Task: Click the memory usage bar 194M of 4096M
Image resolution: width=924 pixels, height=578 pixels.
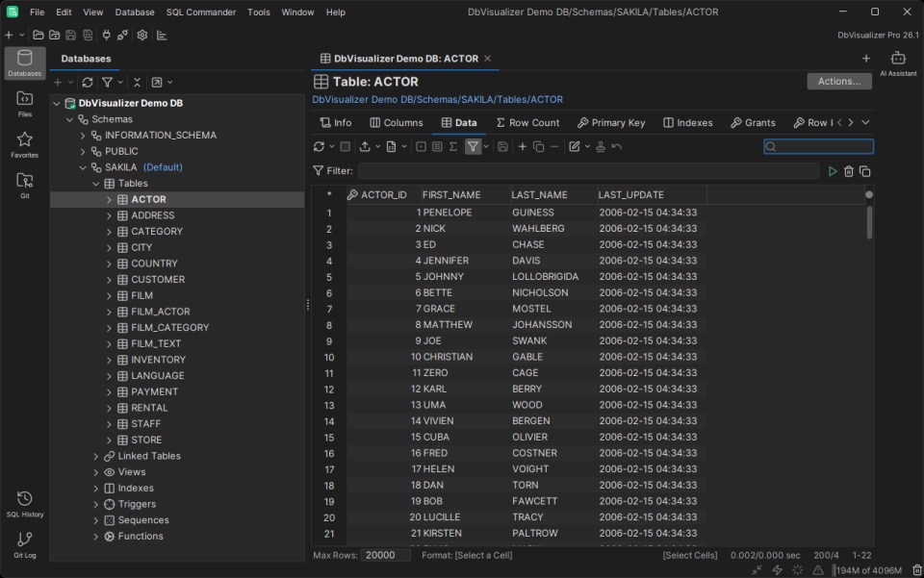Action: (x=868, y=569)
